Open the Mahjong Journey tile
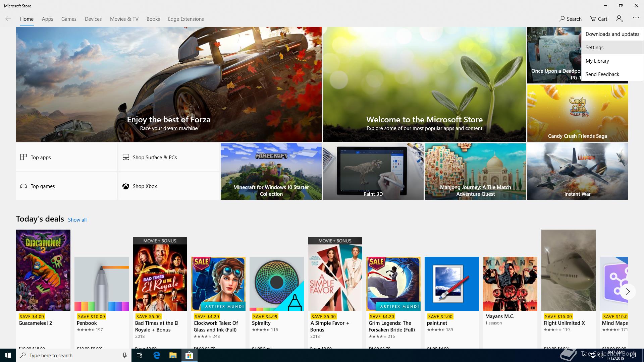The width and height of the screenshot is (644, 362). point(475,171)
